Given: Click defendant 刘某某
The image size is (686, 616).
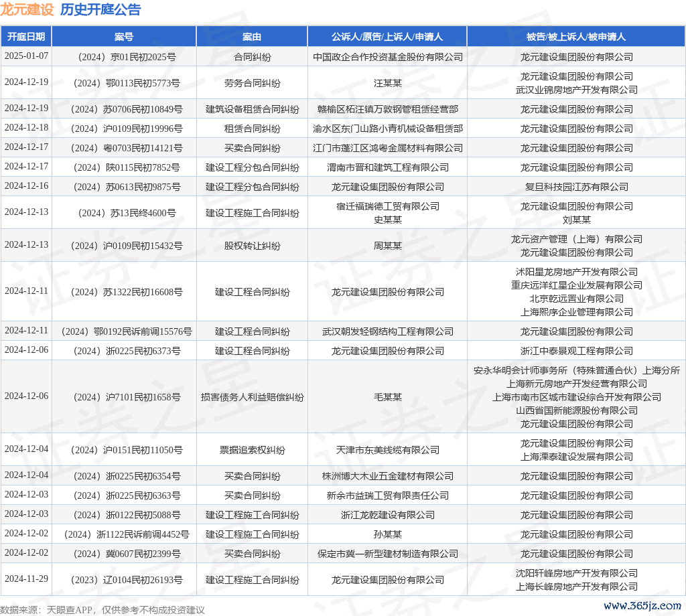Looking at the screenshot, I should click(x=577, y=220).
